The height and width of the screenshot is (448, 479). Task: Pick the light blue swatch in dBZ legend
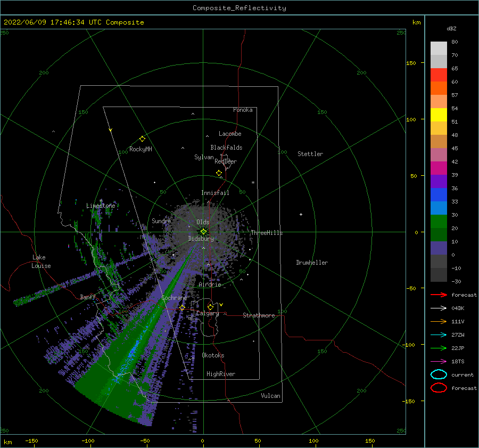coord(439,208)
